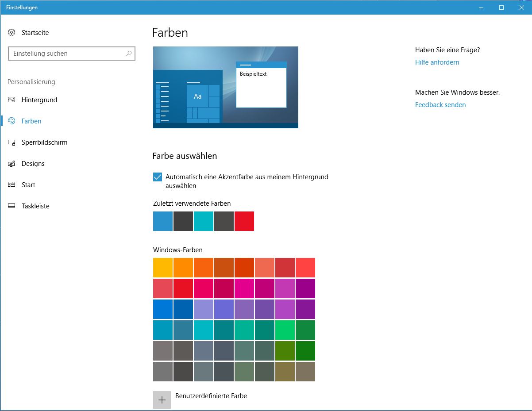Image resolution: width=532 pixels, height=411 pixels.
Task: Choose the khaki swatch in the bottom row
Action: click(x=285, y=372)
